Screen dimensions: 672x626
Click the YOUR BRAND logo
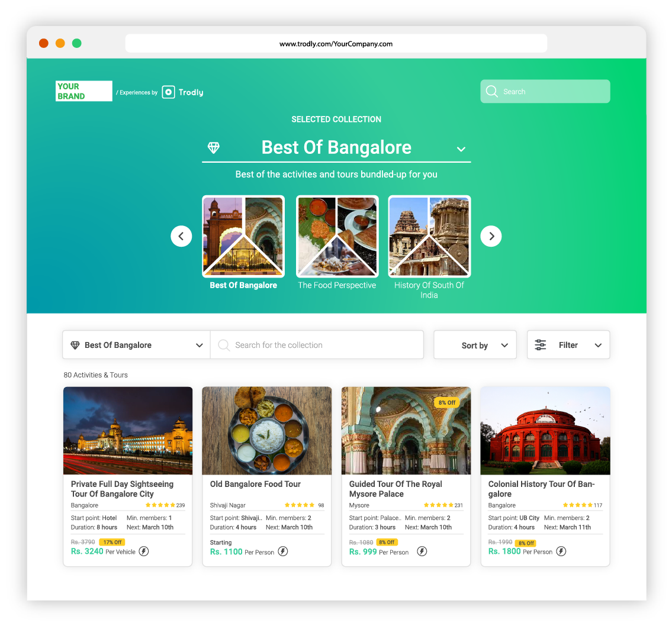click(x=83, y=91)
